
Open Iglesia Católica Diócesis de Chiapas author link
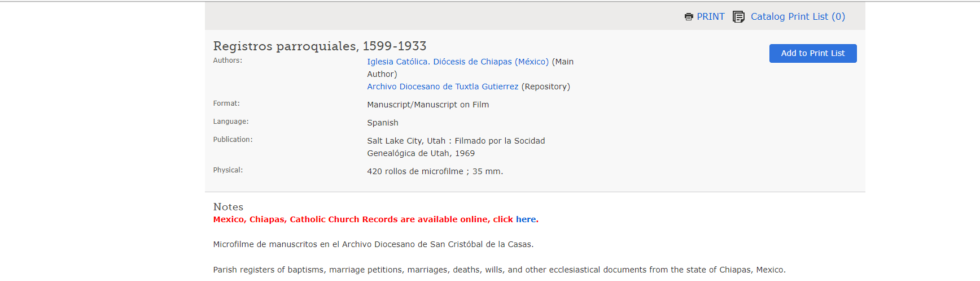[x=457, y=62]
